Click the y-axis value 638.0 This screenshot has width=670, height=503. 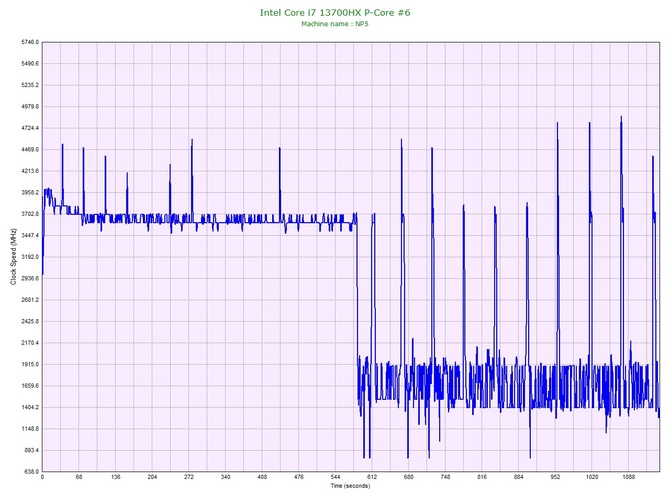31,472
